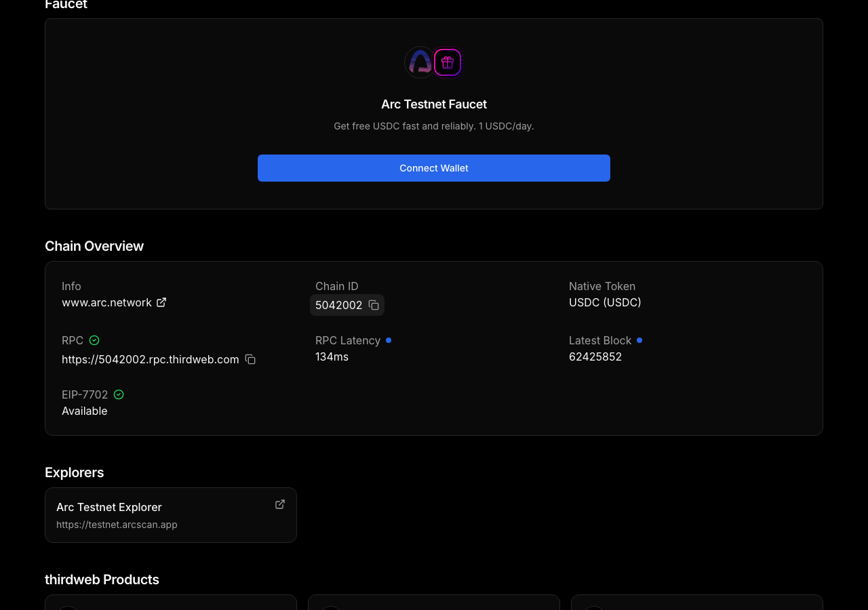Click the Explorers section heading
The height and width of the screenshot is (610, 868).
pos(75,472)
